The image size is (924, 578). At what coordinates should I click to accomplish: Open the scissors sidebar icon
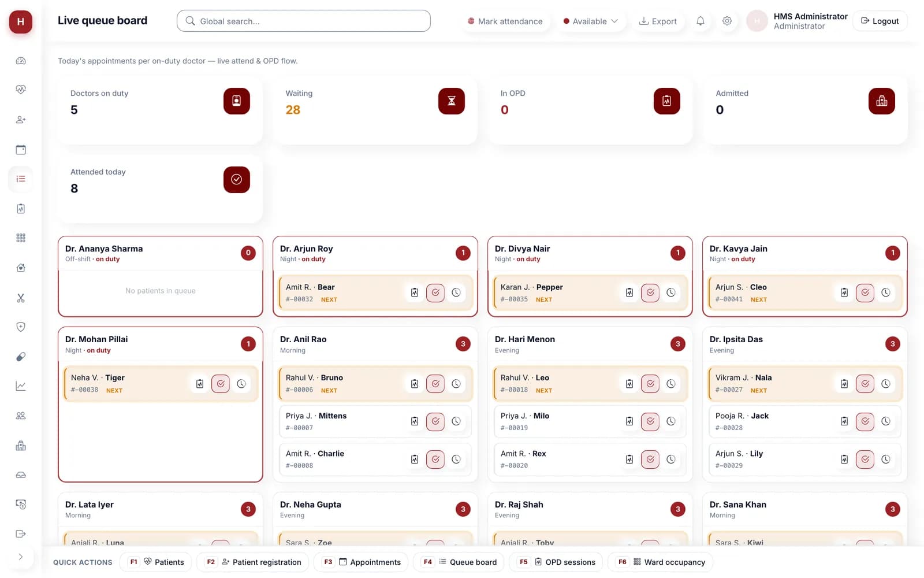pyautogui.click(x=21, y=298)
